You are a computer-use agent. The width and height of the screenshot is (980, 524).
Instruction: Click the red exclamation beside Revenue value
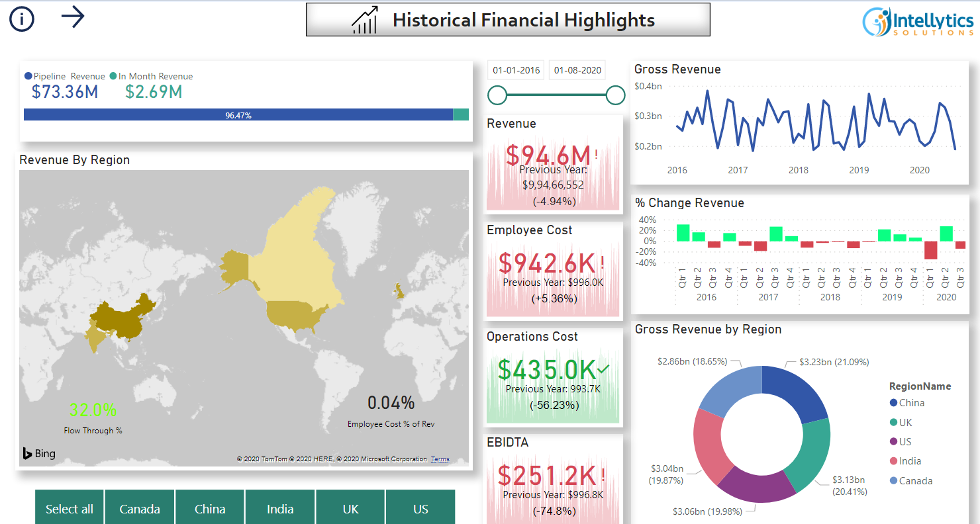click(596, 155)
